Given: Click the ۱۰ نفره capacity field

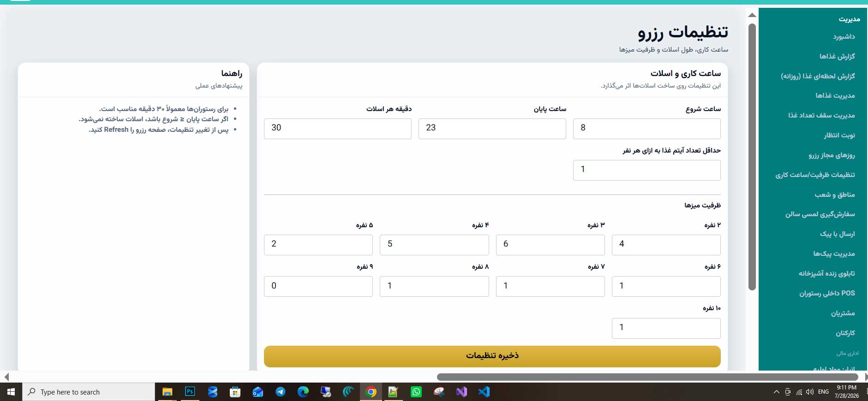Looking at the screenshot, I should (x=666, y=328).
